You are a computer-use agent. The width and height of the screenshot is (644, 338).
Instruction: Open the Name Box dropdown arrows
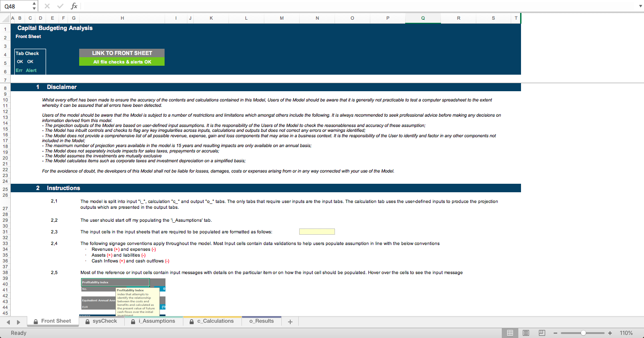tap(34, 6)
